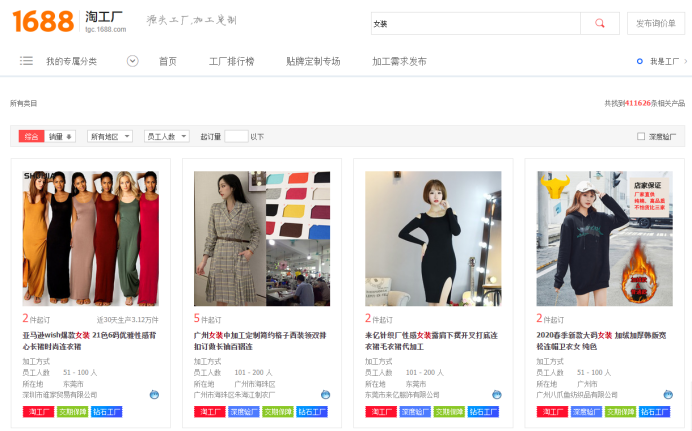This screenshot has width=692, height=431.
Task: Click 深度验厂 badge on the black hoodie card
Action: pyautogui.click(x=586, y=412)
